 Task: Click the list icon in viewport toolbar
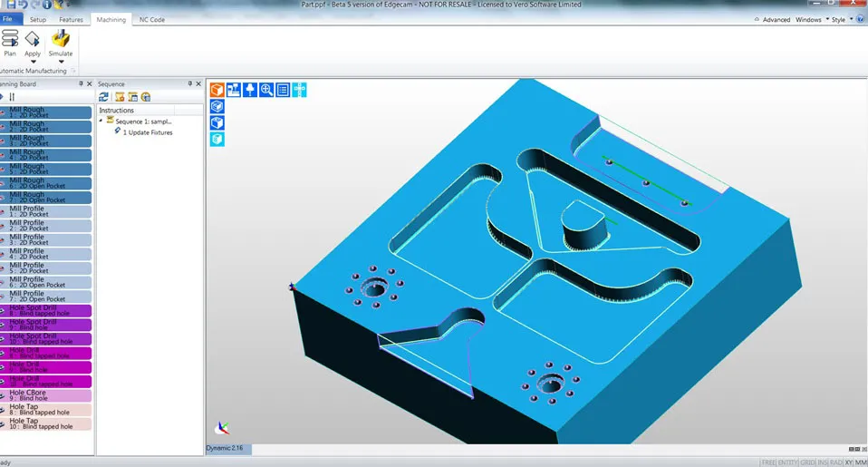pyautogui.click(x=283, y=89)
